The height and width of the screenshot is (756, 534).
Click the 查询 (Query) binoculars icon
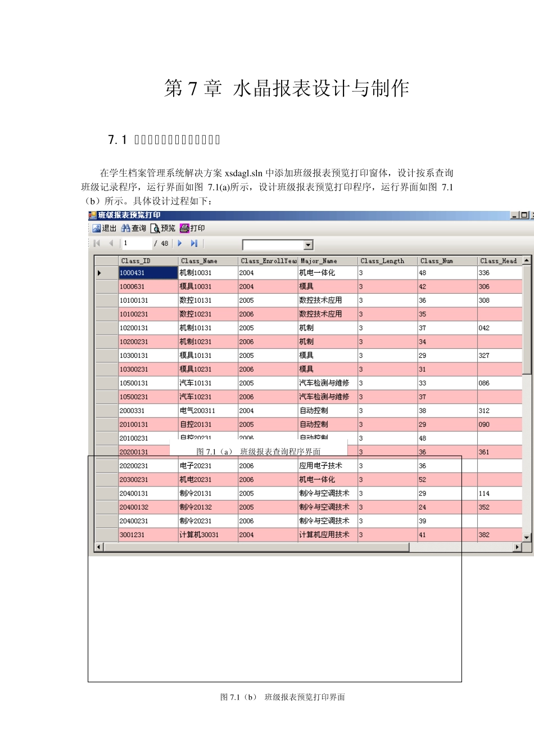[x=126, y=228]
